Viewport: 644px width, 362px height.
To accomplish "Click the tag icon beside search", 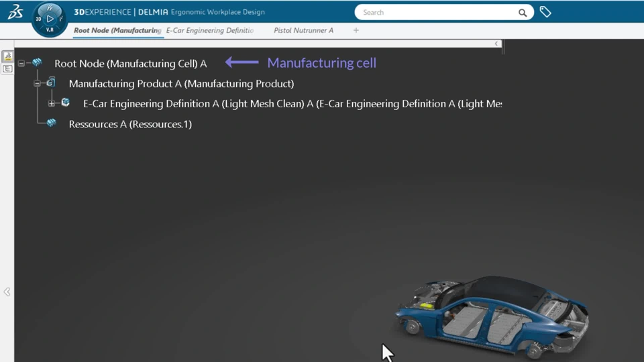I will pyautogui.click(x=545, y=12).
